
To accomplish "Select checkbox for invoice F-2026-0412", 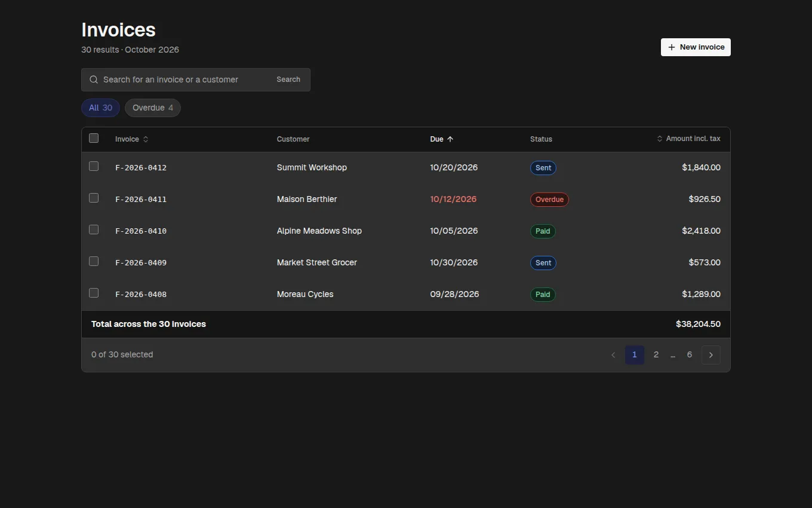I will pyautogui.click(x=94, y=166).
